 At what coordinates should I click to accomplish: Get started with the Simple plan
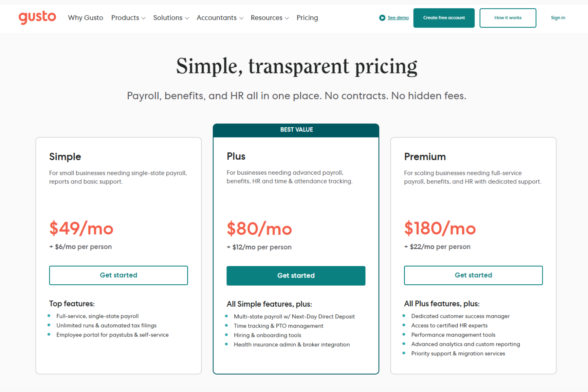tap(118, 275)
